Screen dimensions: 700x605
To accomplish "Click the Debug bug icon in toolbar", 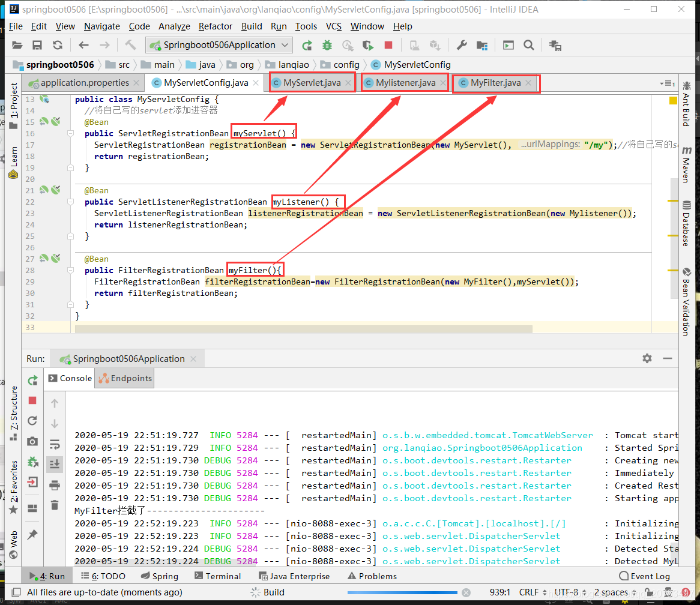I will pos(327,45).
